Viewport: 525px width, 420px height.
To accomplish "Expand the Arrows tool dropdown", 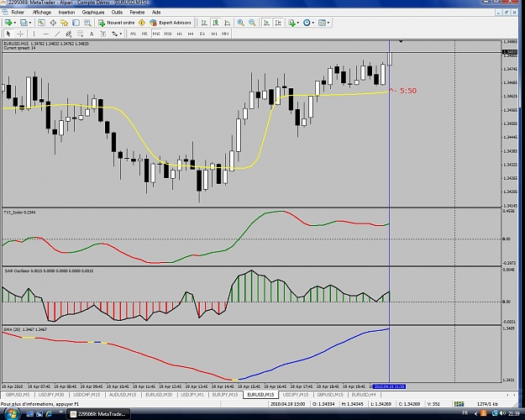I will tap(120, 34).
